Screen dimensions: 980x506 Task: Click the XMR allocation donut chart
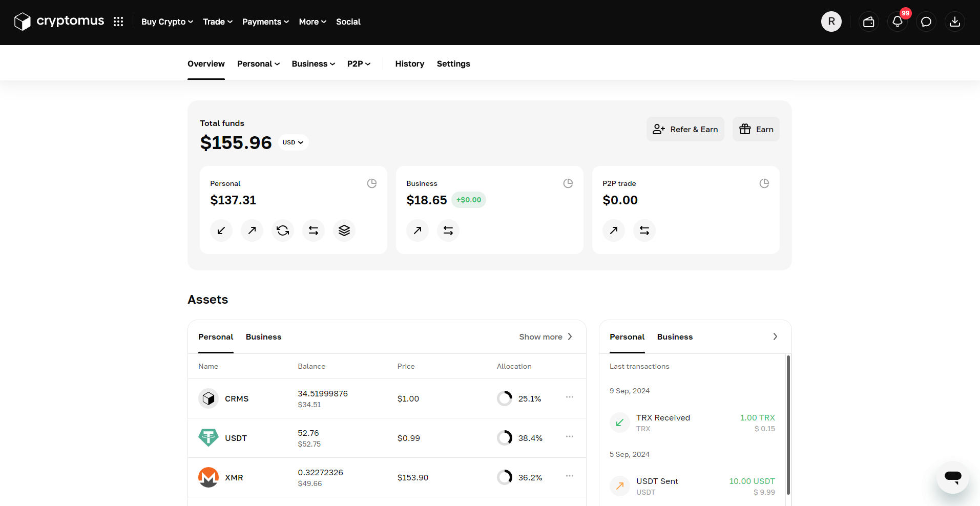pos(505,477)
